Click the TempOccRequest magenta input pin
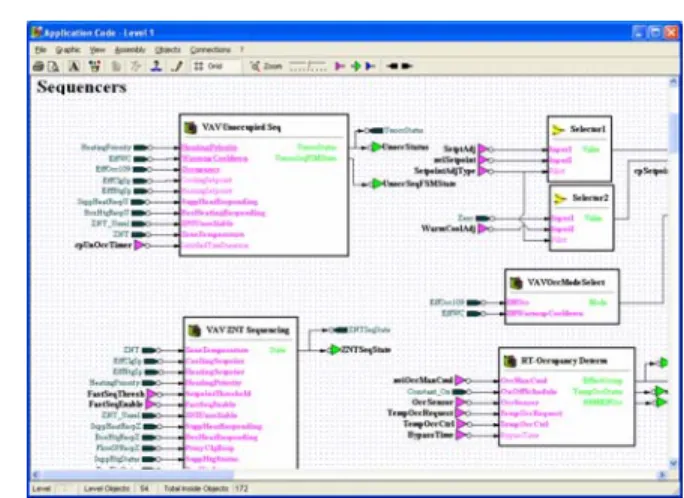 [461, 413]
